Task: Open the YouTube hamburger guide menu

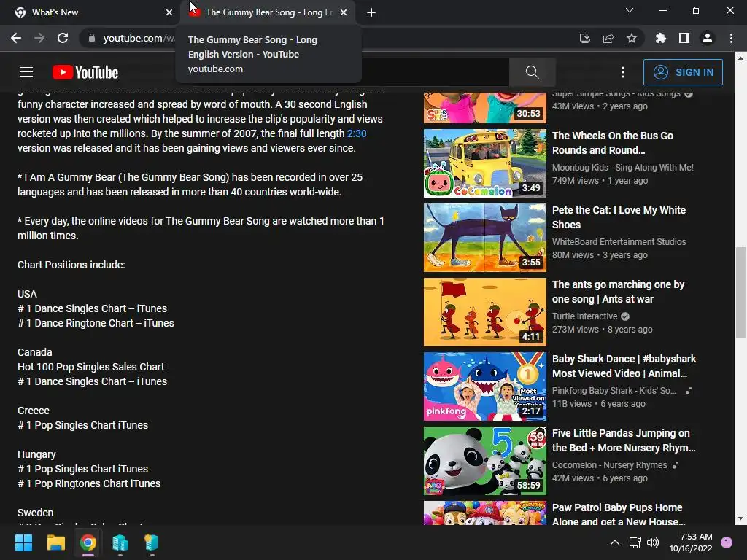Action: click(26, 72)
